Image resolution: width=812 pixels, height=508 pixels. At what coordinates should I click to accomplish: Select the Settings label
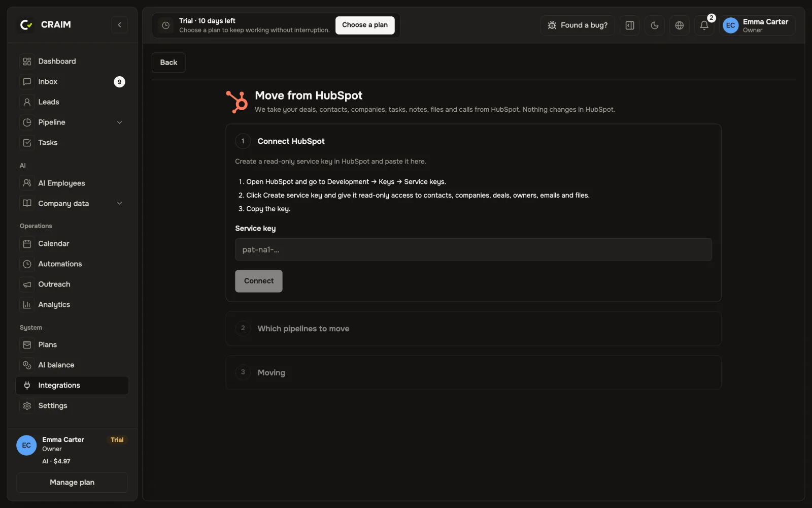tap(53, 405)
